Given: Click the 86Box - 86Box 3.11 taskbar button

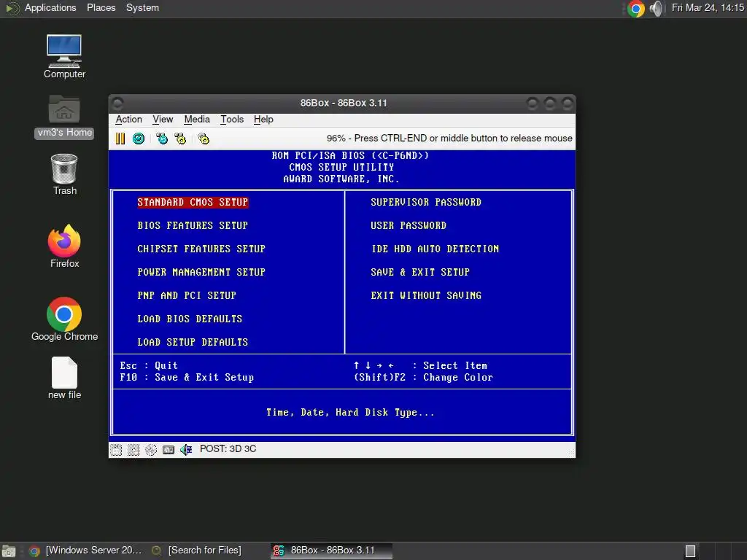Looking at the screenshot, I should coord(332,551).
